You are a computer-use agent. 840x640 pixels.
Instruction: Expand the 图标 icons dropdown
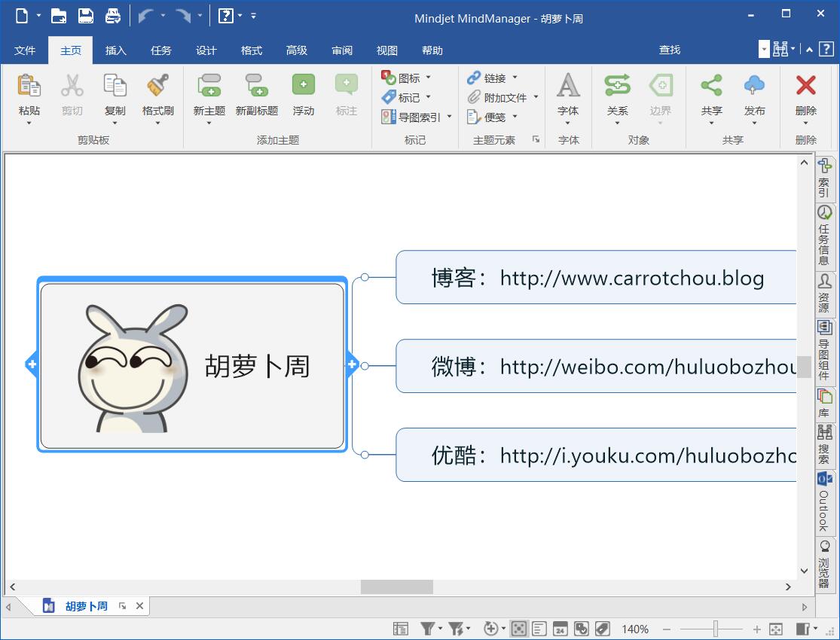tap(429, 78)
